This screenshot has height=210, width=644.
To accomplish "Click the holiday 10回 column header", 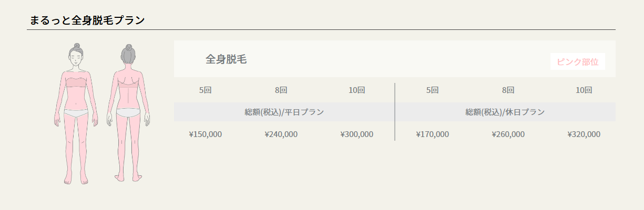I will (584, 90).
